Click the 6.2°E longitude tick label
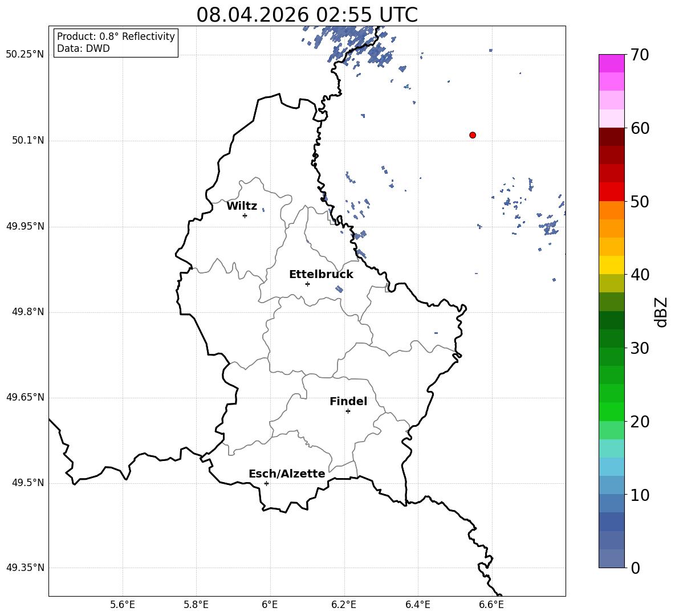Viewport: 675px width, 616px height. (344, 605)
